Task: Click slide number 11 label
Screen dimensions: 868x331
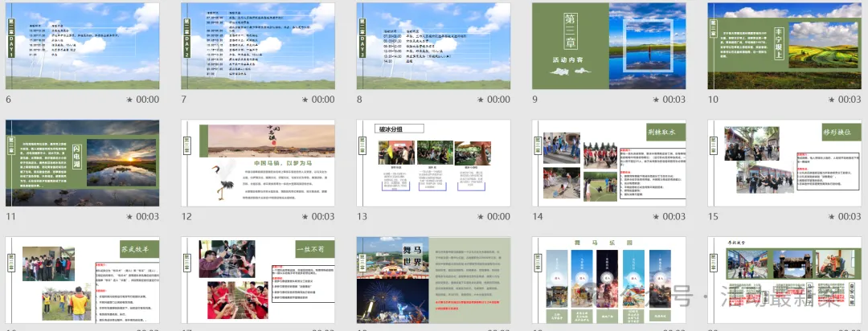Action: 10,216
